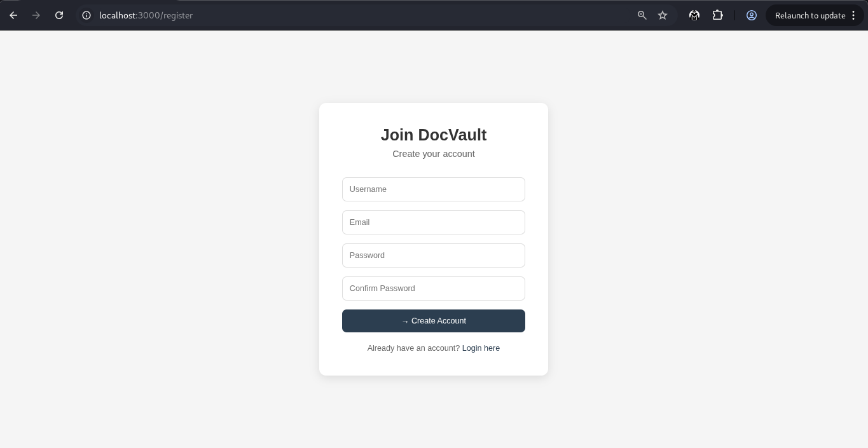Submit with Create Account button
Viewport: 868px width, 448px height.
(x=434, y=321)
